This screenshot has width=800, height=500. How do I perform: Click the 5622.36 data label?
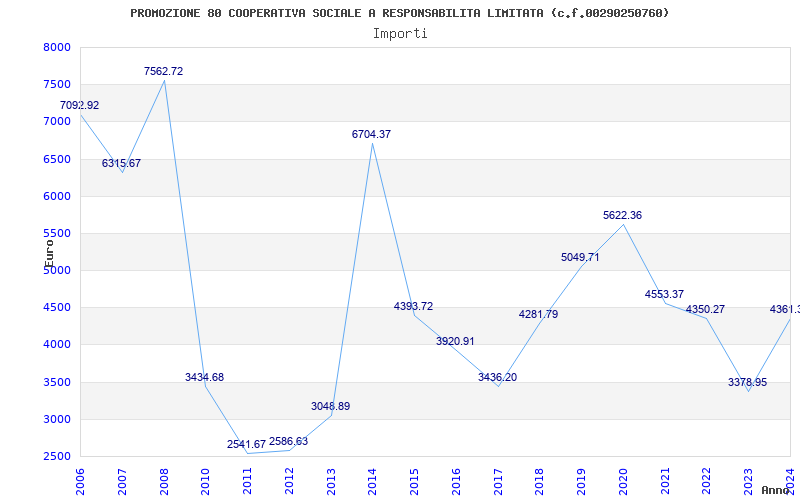[622, 215]
